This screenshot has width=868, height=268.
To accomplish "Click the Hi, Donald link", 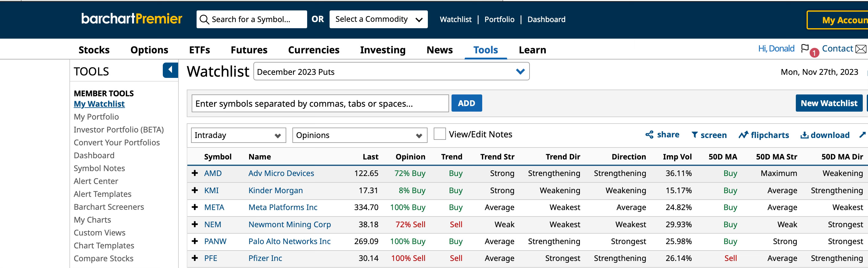I will 776,48.
